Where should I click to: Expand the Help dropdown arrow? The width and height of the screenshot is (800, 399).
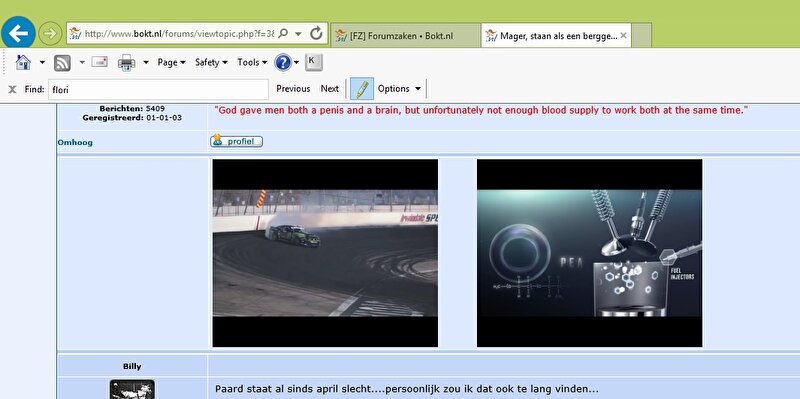(x=296, y=63)
